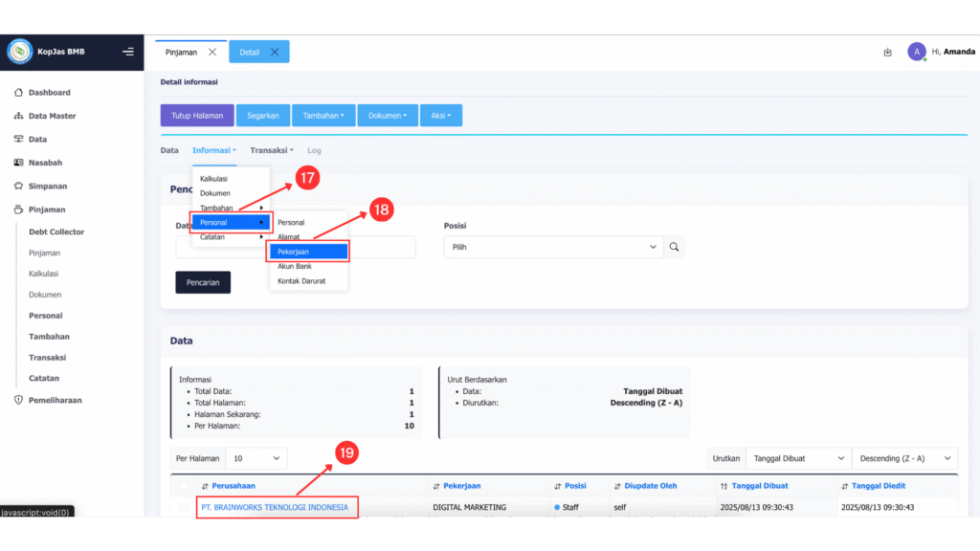Close the Pinjaman tab with X icon
The image size is (980, 551).
coord(212,52)
